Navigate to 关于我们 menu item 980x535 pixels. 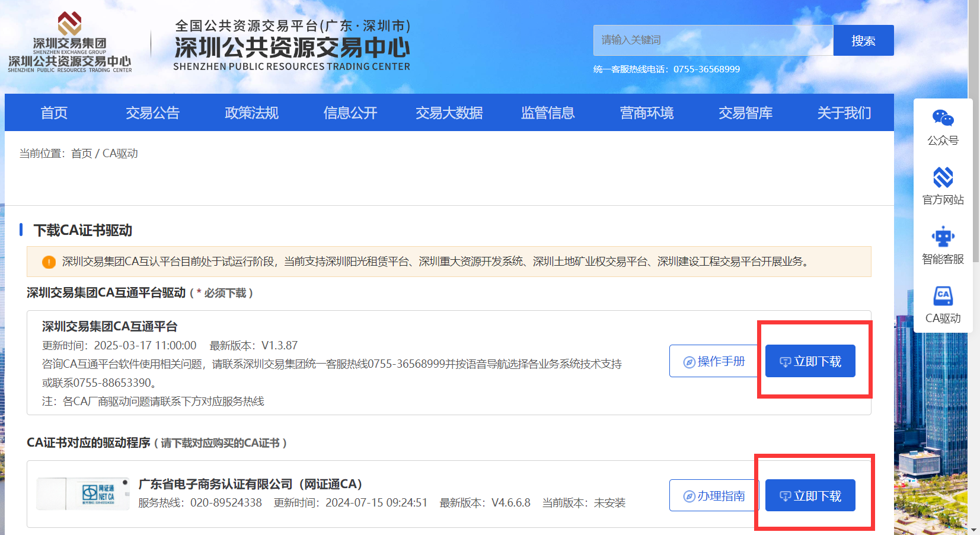pyautogui.click(x=844, y=113)
